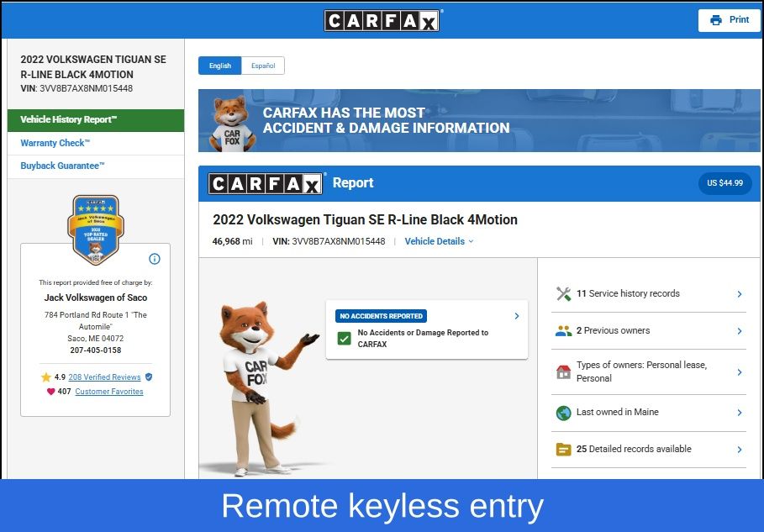
Task: Click the green No Accidents checkmark box
Action: (344, 339)
